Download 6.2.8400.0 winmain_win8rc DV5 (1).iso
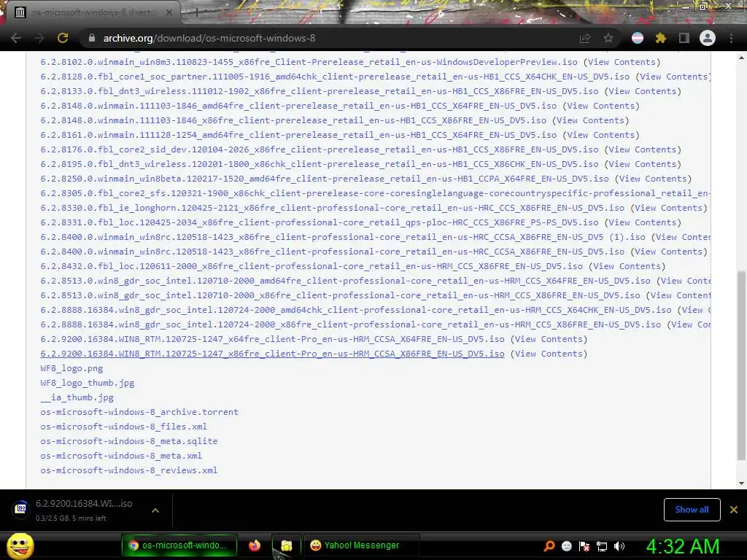This screenshot has height=560, width=747. click(343, 237)
